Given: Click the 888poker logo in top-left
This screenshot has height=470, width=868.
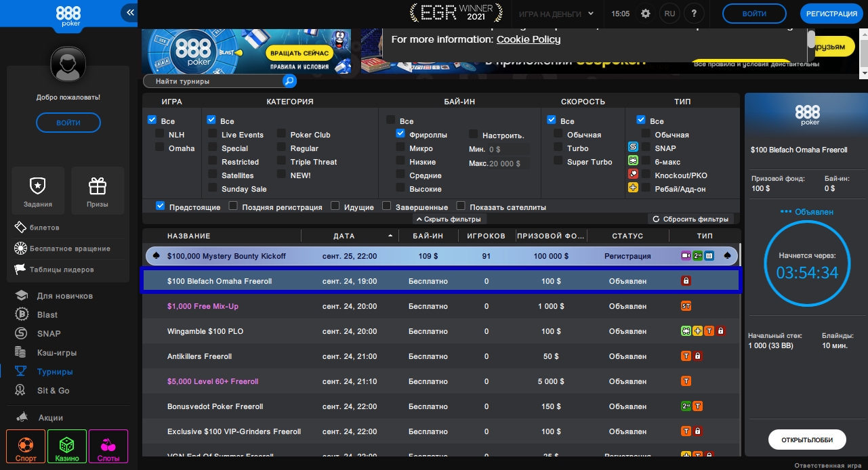Looking at the screenshot, I should (68, 15).
